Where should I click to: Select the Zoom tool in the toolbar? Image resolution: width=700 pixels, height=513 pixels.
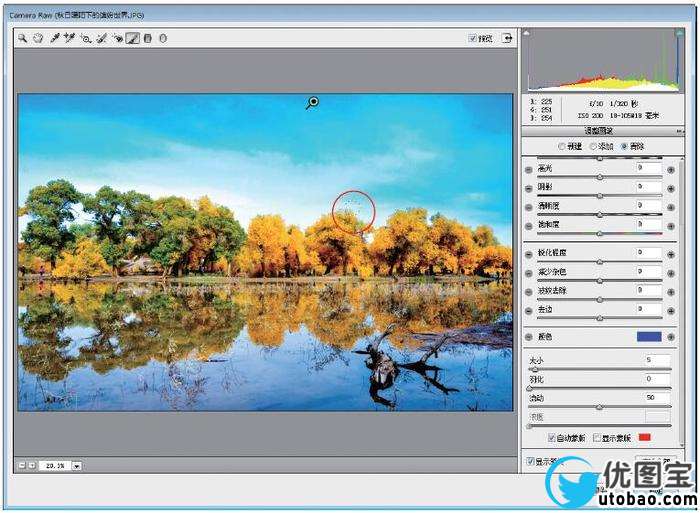[x=22, y=38]
